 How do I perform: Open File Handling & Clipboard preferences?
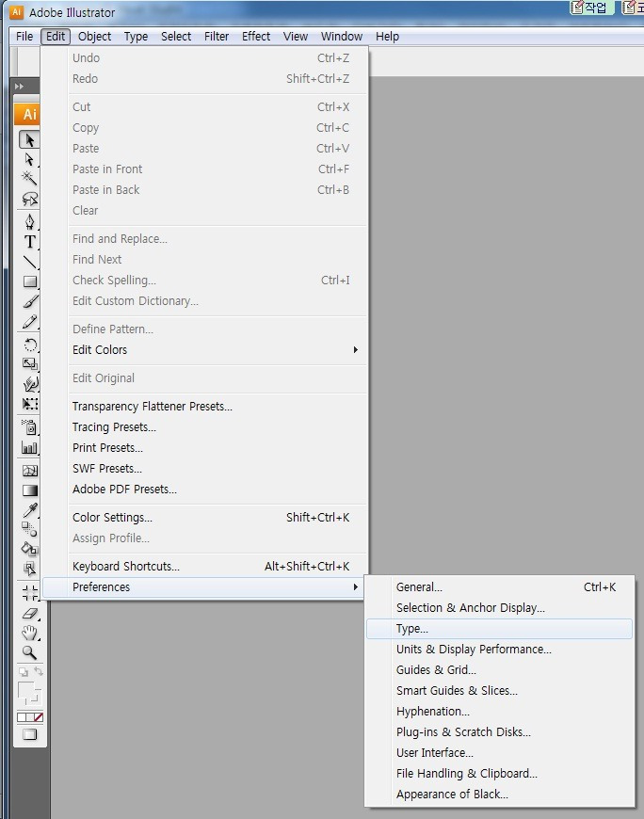tap(499, 774)
